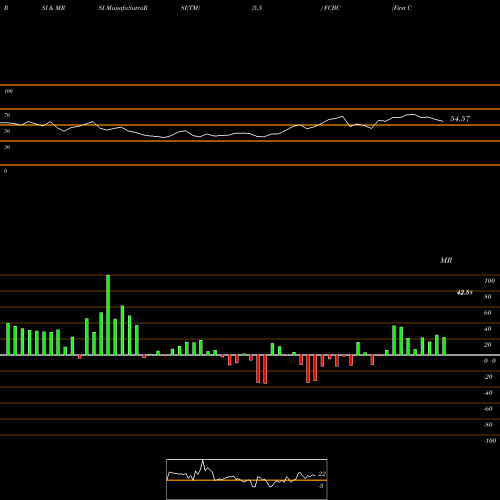Click the 70 level label on RSI panel
500x500 pixels.
(x=7, y=115)
